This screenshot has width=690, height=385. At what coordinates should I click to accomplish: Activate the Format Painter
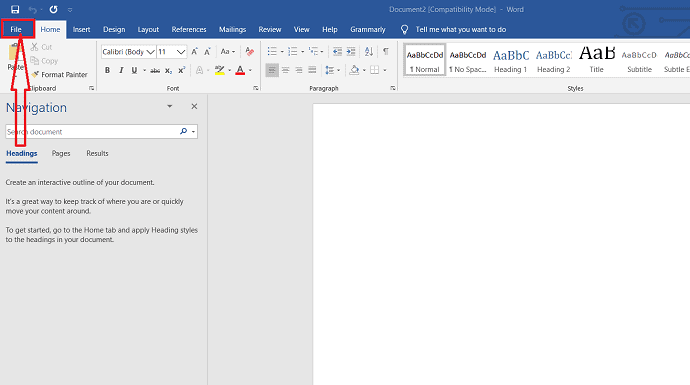click(59, 74)
